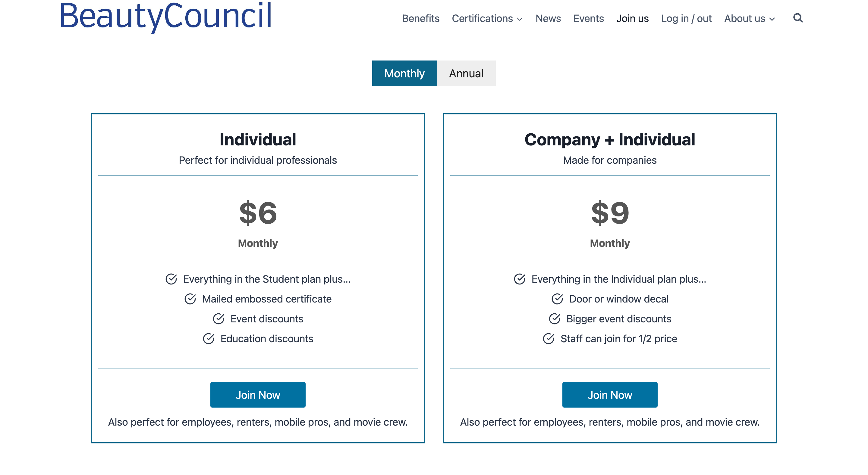Click the Individual plan Join Now button
868x475 pixels.
pyautogui.click(x=258, y=394)
